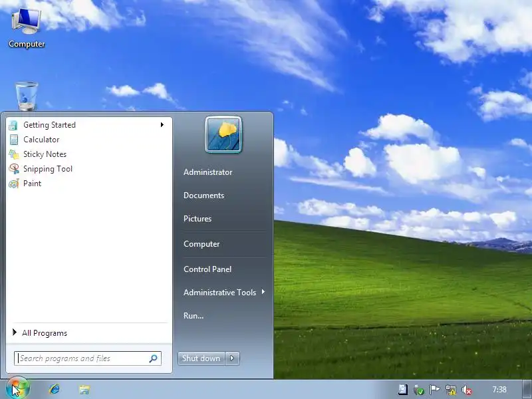Launch Calculator from Start menu
Screen dimensions: 532x399
tap(88, 140)
